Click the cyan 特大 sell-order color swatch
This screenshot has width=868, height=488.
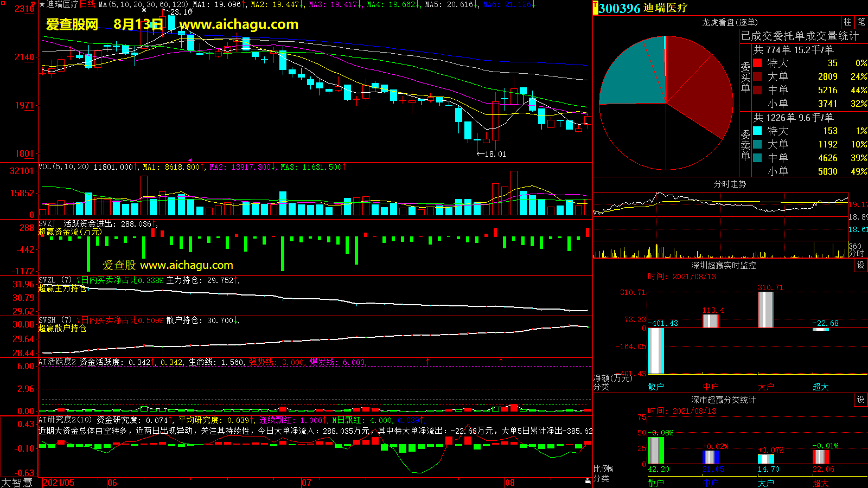click(x=757, y=131)
